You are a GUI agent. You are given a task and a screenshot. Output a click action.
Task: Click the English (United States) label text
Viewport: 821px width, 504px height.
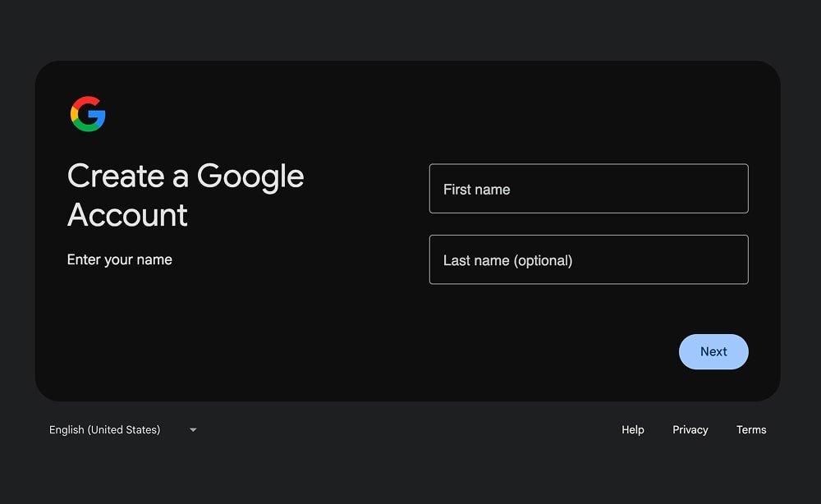(104, 429)
